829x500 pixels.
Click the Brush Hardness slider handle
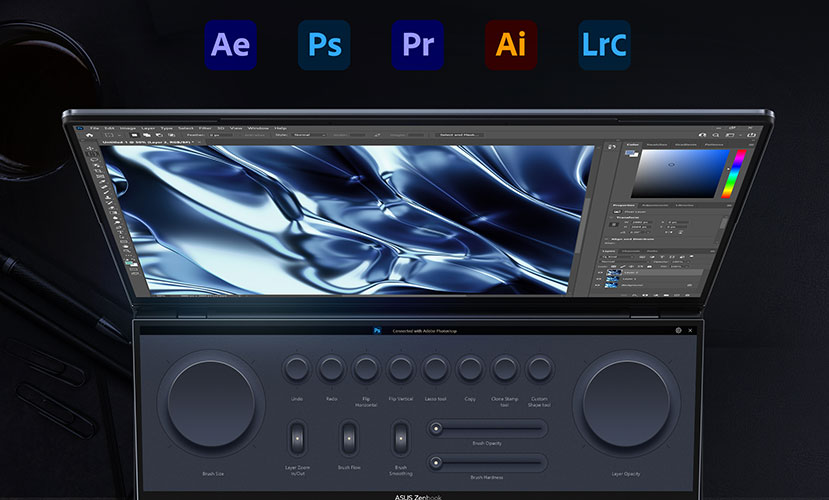tap(437, 462)
